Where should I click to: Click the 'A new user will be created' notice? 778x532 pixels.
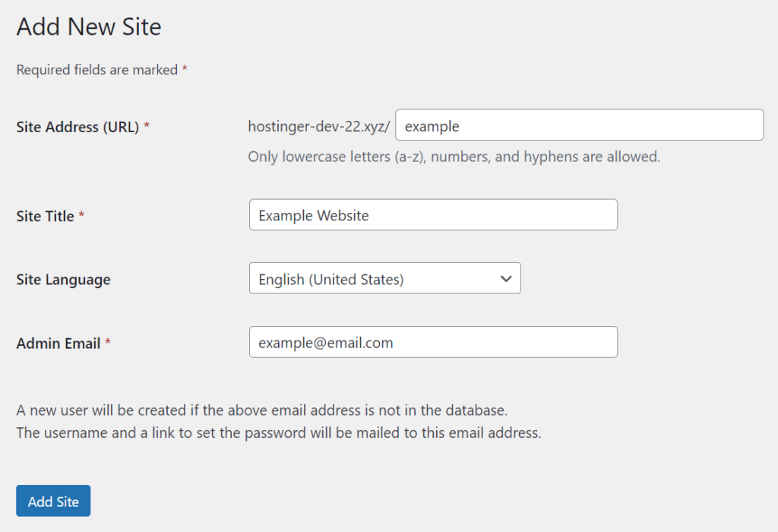pos(262,410)
